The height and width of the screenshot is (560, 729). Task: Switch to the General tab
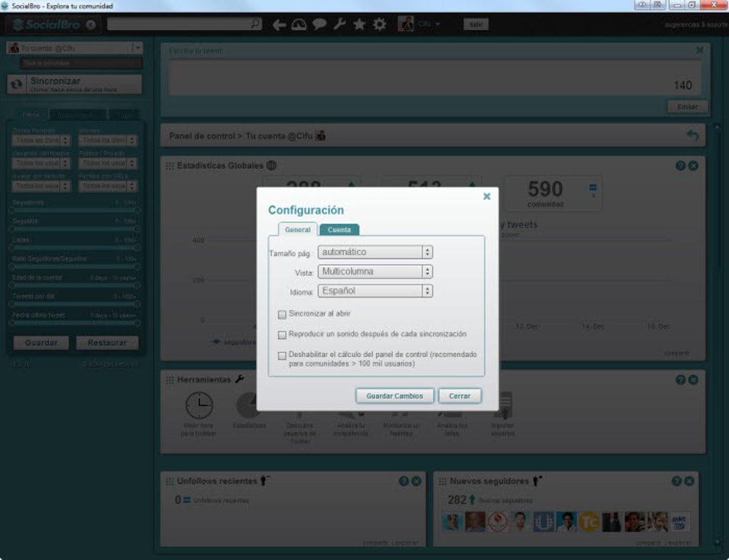click(x=297, y=229)
